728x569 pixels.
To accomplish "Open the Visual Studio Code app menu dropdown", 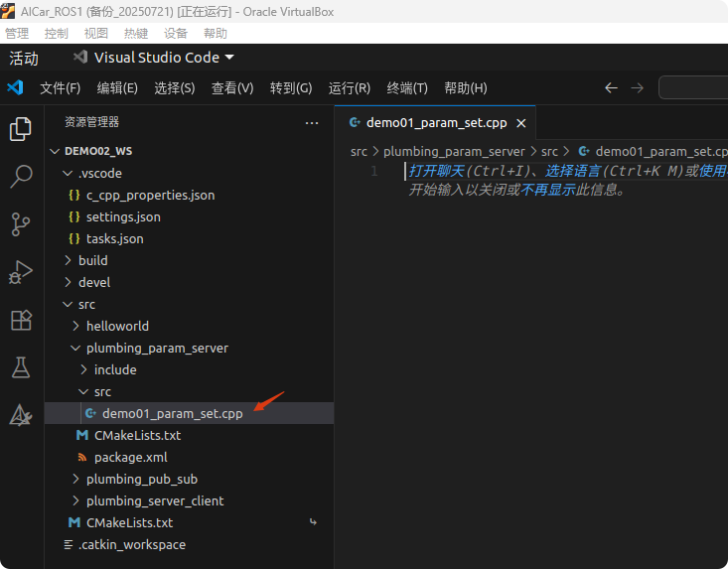I will point(154,57).
